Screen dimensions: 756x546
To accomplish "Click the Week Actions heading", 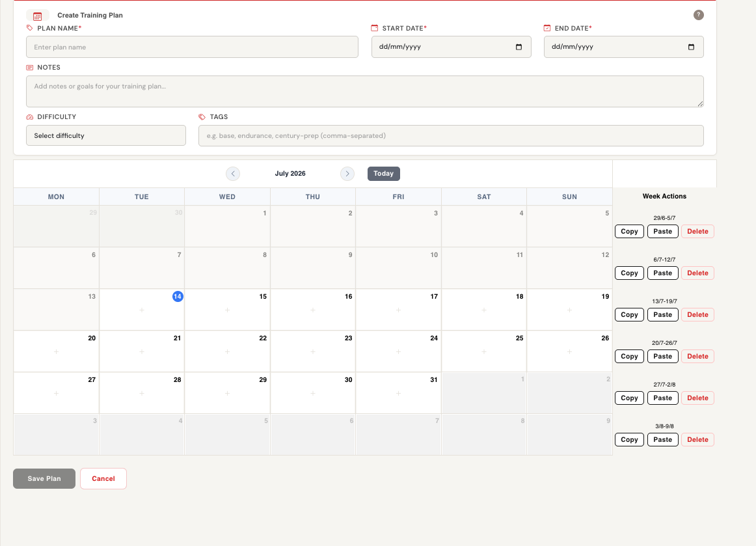I will [x=664, y=197].
